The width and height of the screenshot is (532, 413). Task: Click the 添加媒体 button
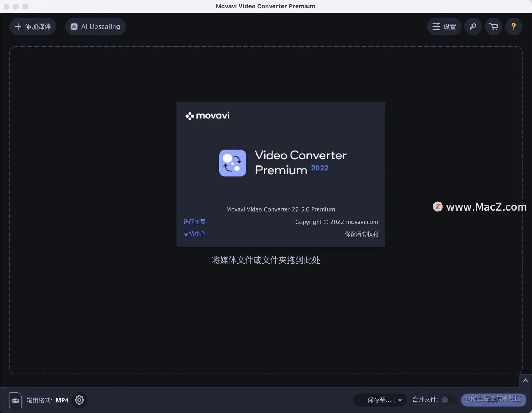pos(32,26)
